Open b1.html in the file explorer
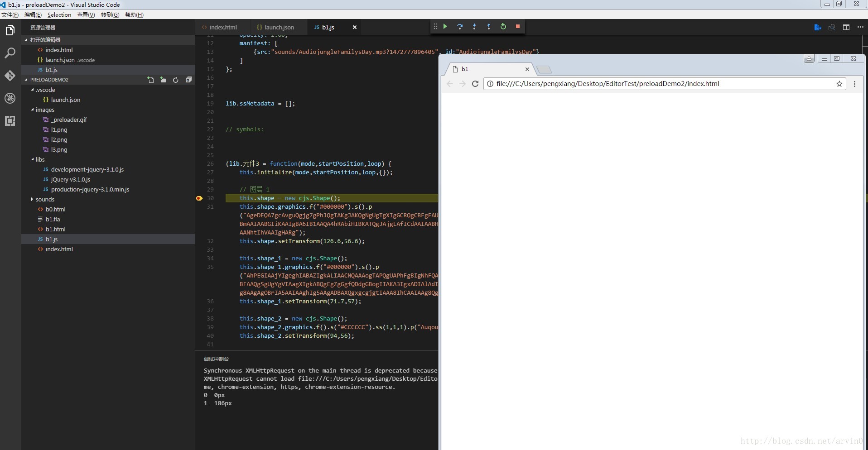 point(55,230)
